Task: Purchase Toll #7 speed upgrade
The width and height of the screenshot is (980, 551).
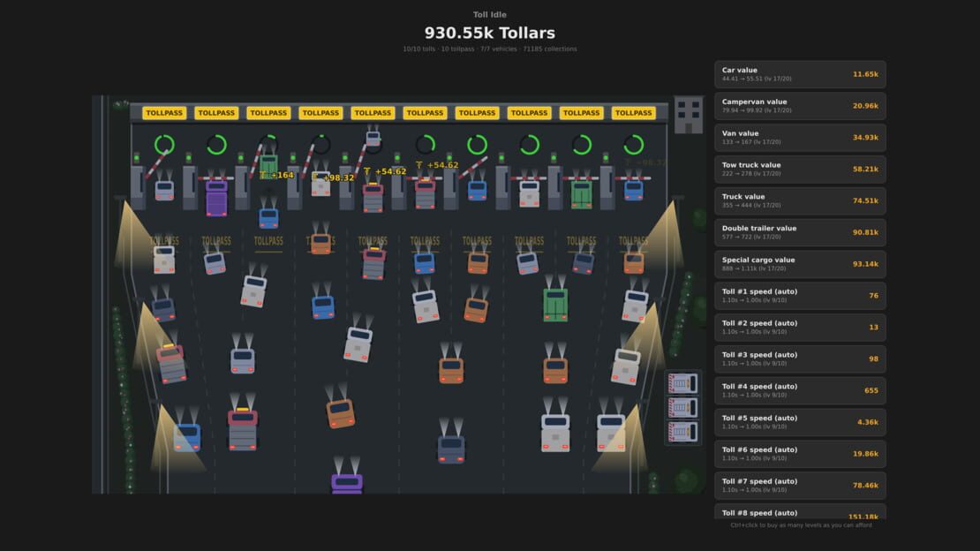Action: click(x=800, y=486)
